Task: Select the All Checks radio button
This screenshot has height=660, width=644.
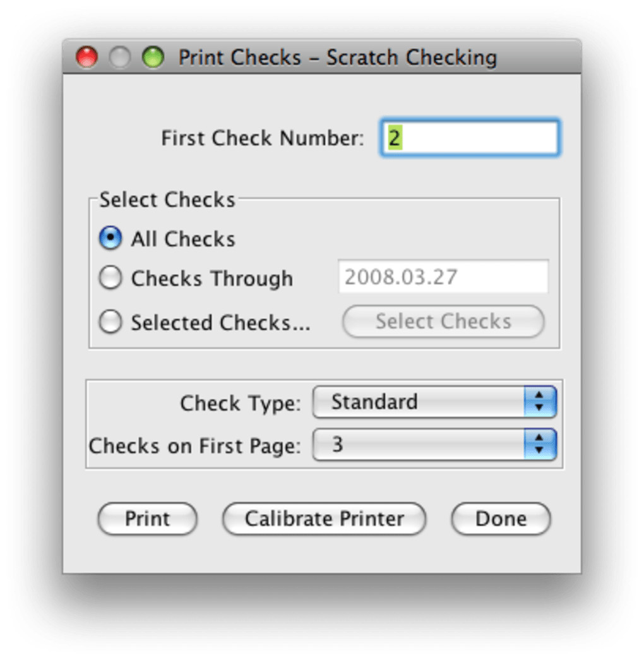Action: pyautogui.click(x=110, y=239)
